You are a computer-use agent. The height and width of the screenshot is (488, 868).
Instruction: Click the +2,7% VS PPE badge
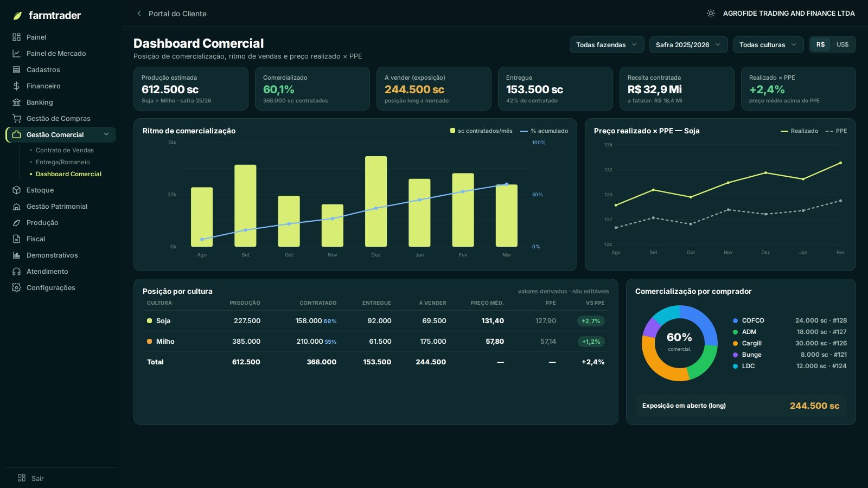[591, 321]
